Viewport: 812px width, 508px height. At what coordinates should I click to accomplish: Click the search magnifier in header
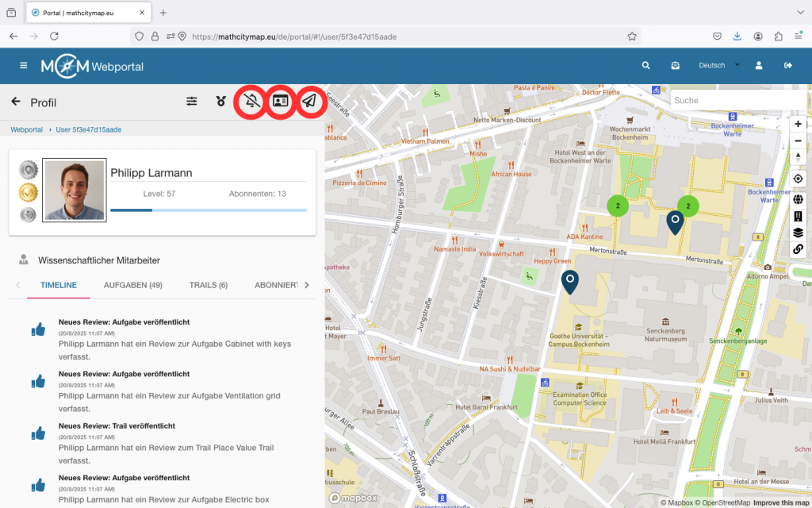click(x=646, y=66)
